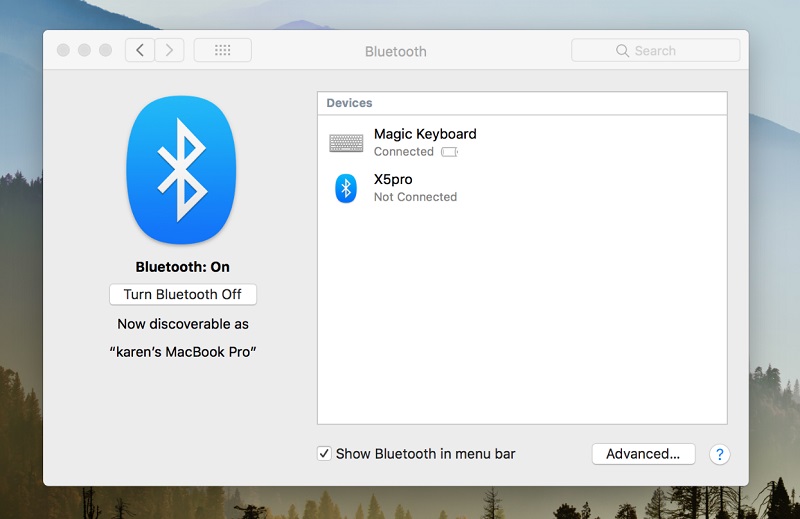Zoom the Bluetooth window with third title-bar button
Image resolution: width=800 pixels, height=519 pixels.
click(x=105, y=50)
